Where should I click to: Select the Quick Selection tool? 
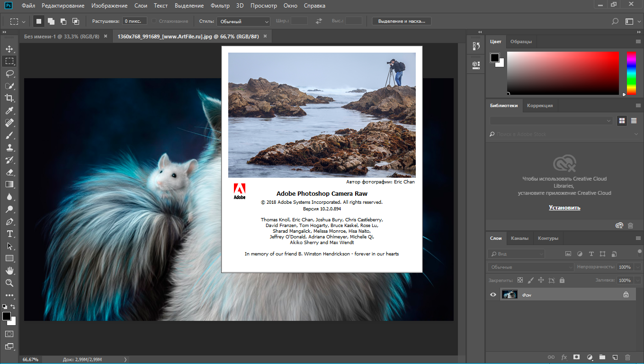point(9,86)
